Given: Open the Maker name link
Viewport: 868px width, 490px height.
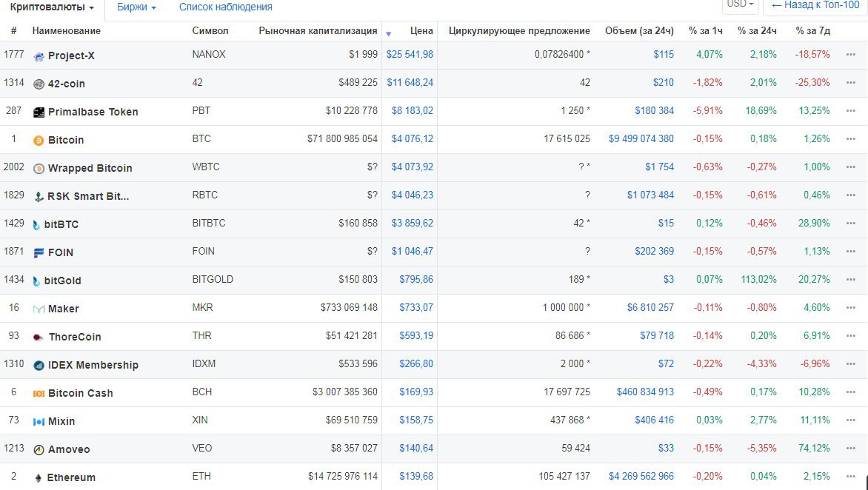Looking at the screenshot, I should (x=63, y=309).
